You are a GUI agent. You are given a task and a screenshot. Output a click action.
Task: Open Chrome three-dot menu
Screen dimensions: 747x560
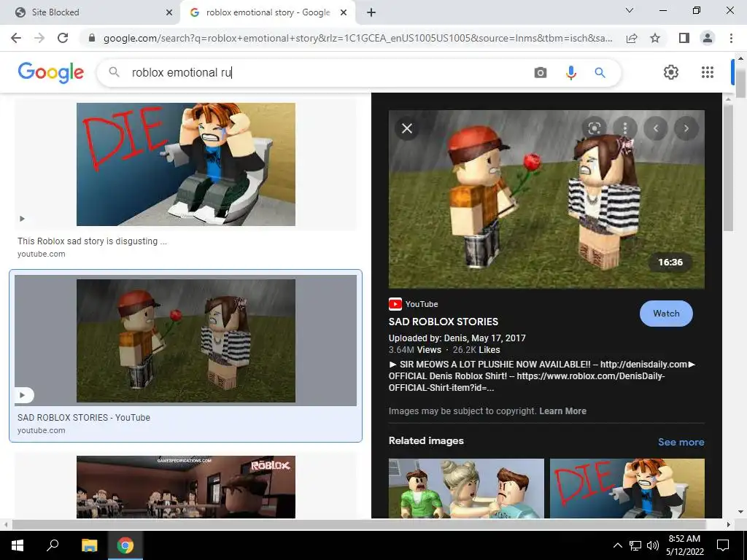731,38
